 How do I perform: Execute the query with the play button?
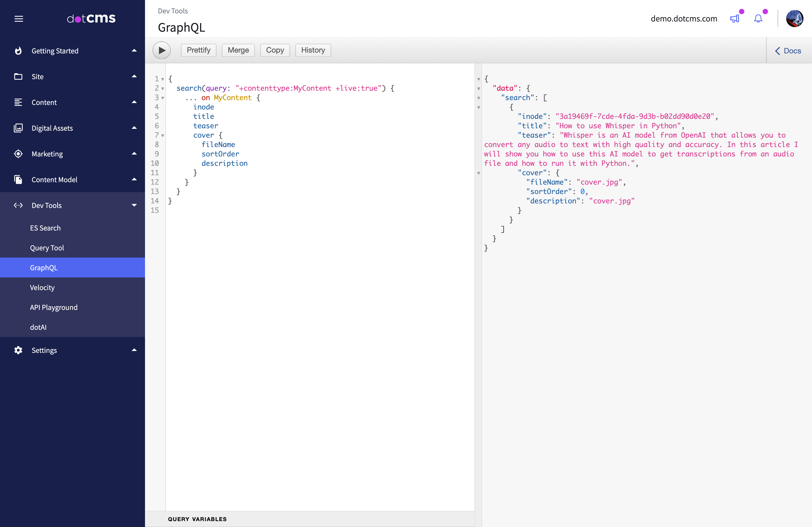(x=161, y=50)
